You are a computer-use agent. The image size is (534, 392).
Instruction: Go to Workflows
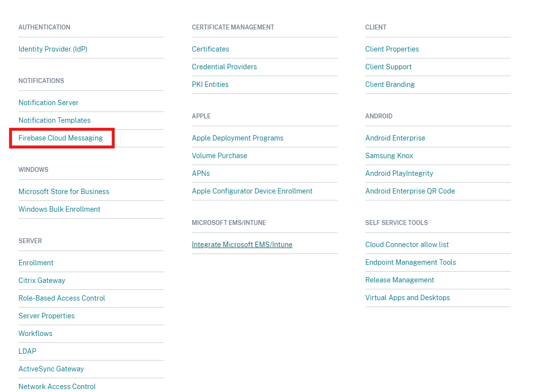click(x=35, y=334)
